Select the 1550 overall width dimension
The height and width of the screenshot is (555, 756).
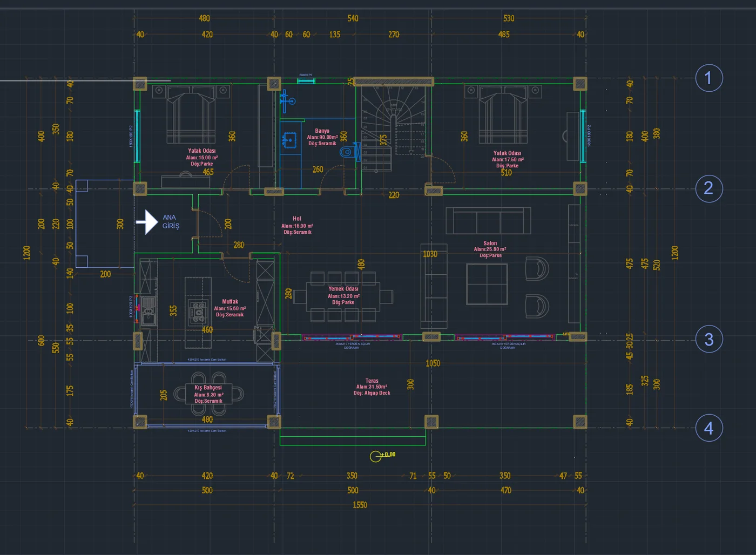[x=360, y=505]
